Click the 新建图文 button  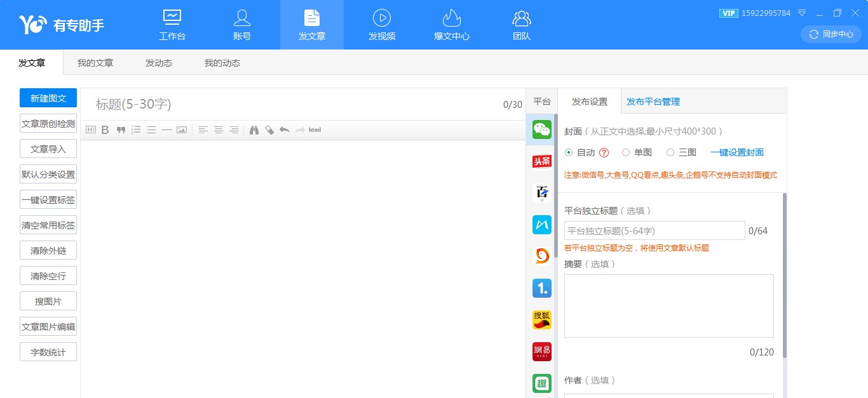click(48, 98)
